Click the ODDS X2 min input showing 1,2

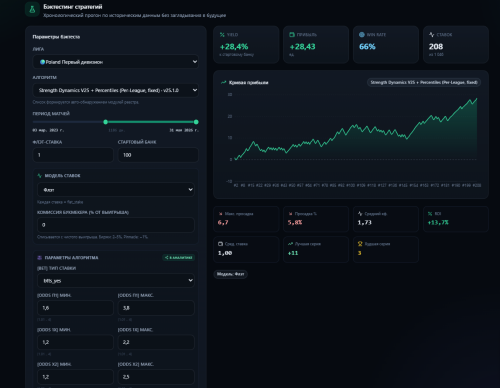tap(75, 377)
